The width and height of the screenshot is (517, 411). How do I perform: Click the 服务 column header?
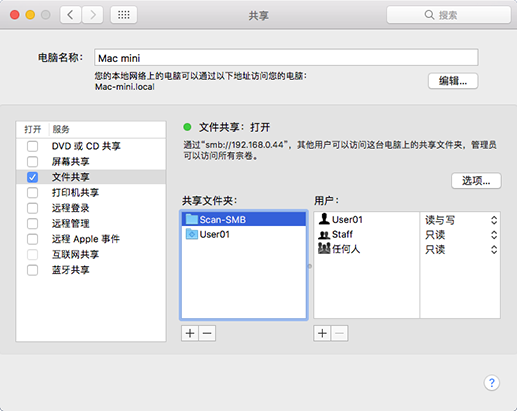tap(61, 129)
